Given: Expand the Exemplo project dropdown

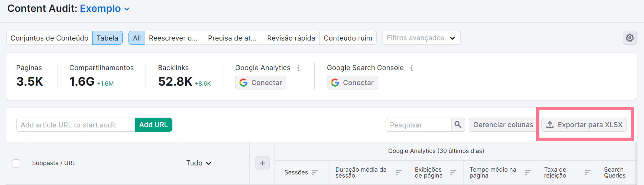Looking at the screenshot, I should (x=126, y=9).
